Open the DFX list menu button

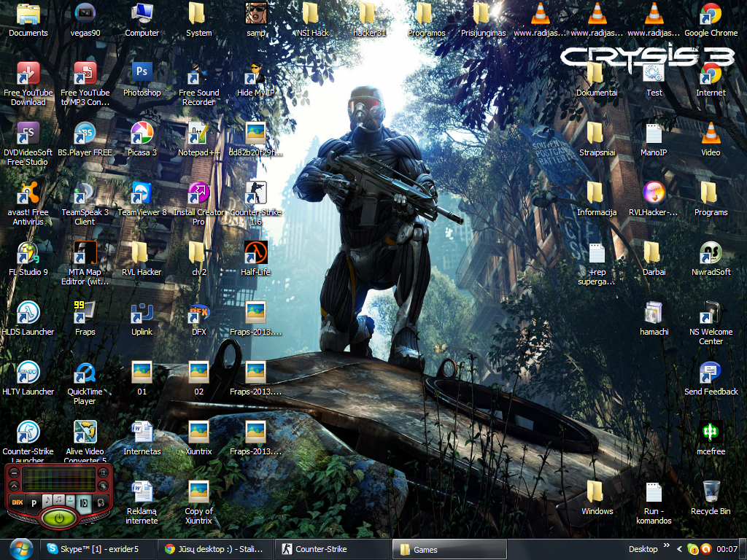103,472
